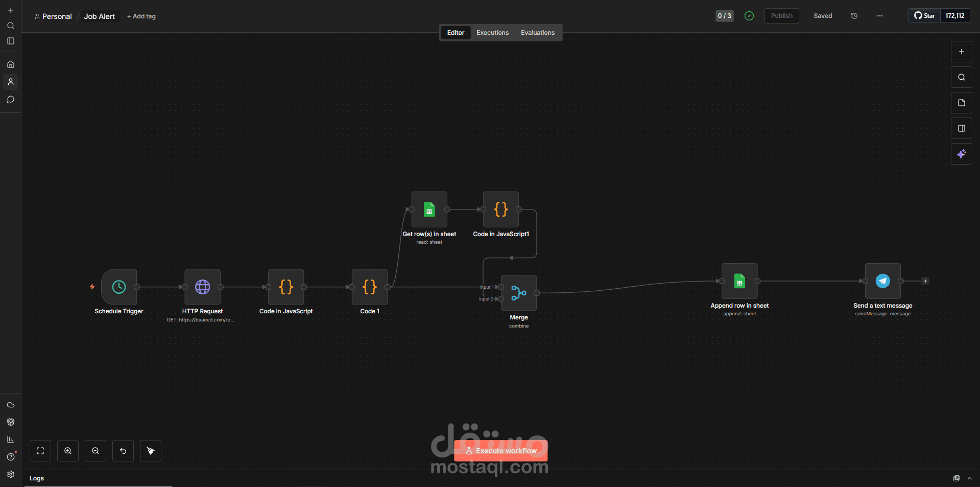Open Settings gear in sidebar

click(11, 474)
